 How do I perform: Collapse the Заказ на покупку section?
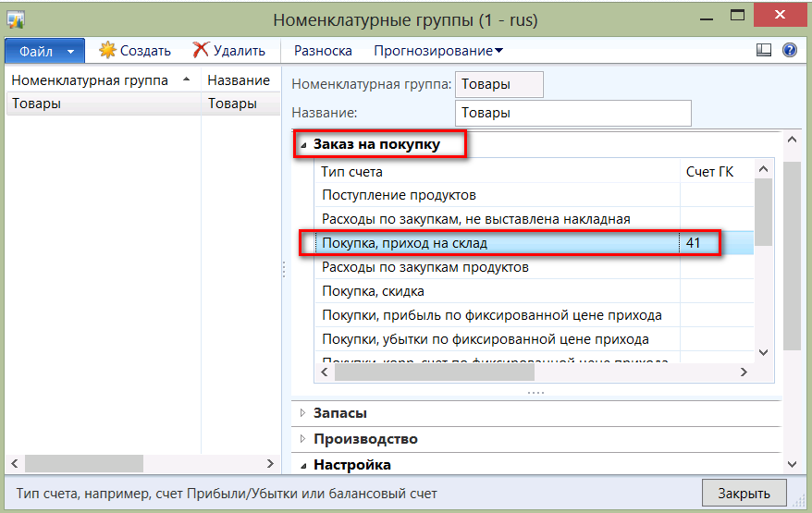click(303, 144)
